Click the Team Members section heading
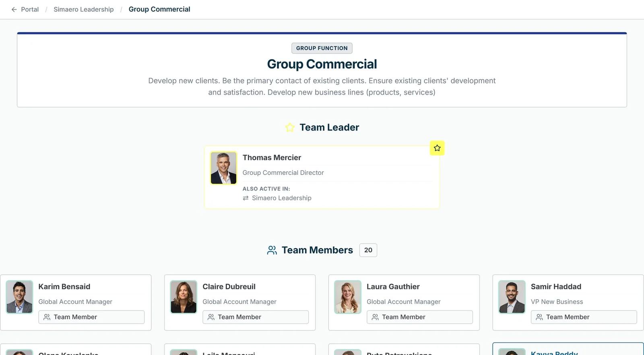This screenshot has height=355, width=644. click(317, 250)
